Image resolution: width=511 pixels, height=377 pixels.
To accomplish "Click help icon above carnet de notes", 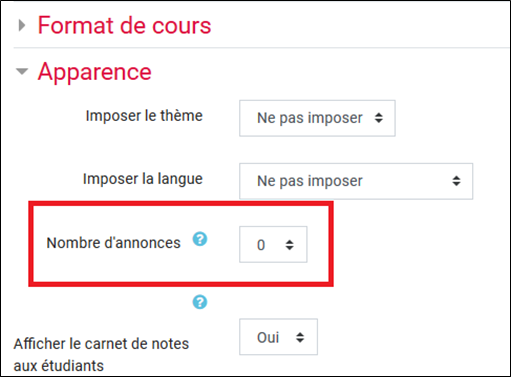I will tap(200, 302).
